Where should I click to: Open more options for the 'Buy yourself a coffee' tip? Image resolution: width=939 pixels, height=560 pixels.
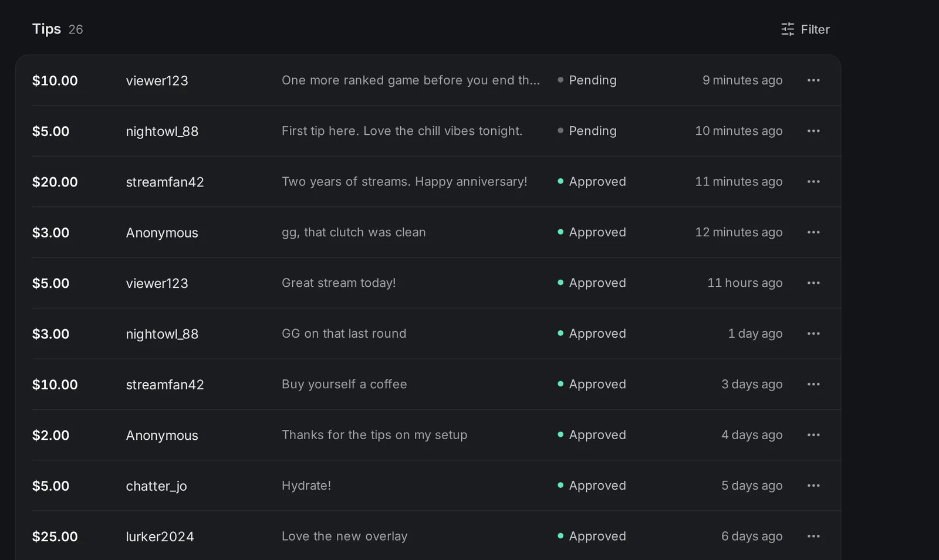[813, 384]
